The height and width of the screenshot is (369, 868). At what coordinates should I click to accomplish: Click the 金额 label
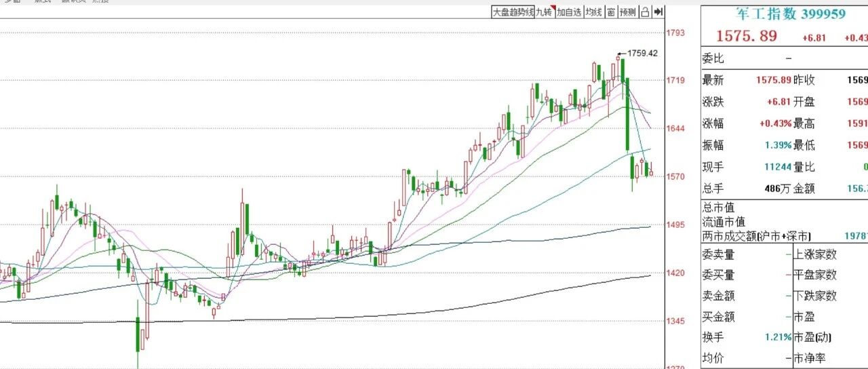click(804, 189)
